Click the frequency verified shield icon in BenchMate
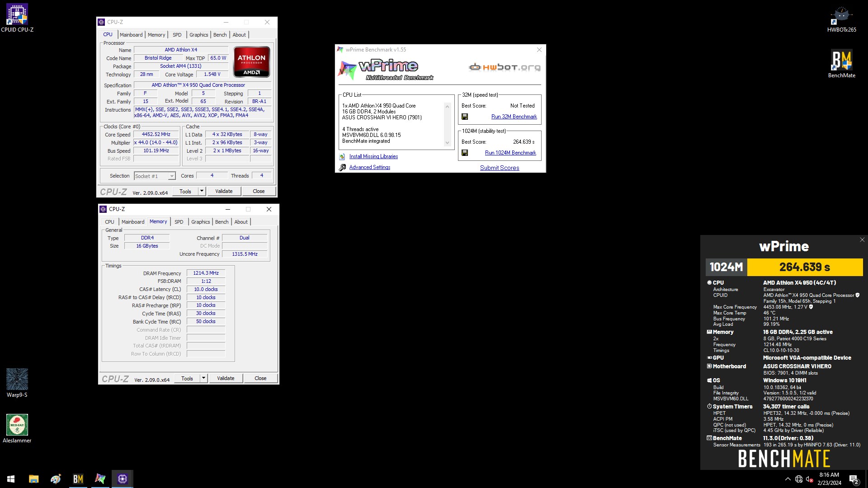Image resolution: width=868 pixels, height=488 pixels. [x=811, y=307]
